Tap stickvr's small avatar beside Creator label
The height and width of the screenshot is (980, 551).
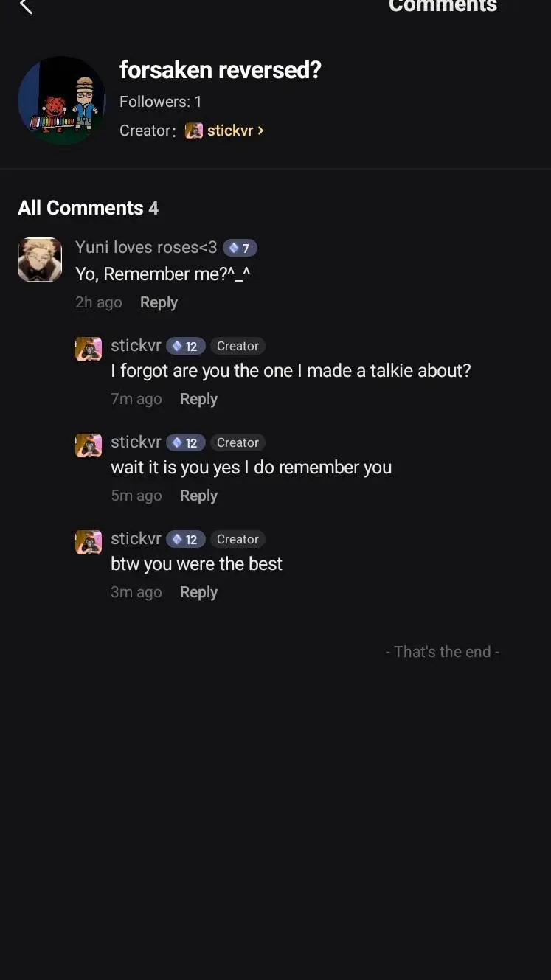194,131
